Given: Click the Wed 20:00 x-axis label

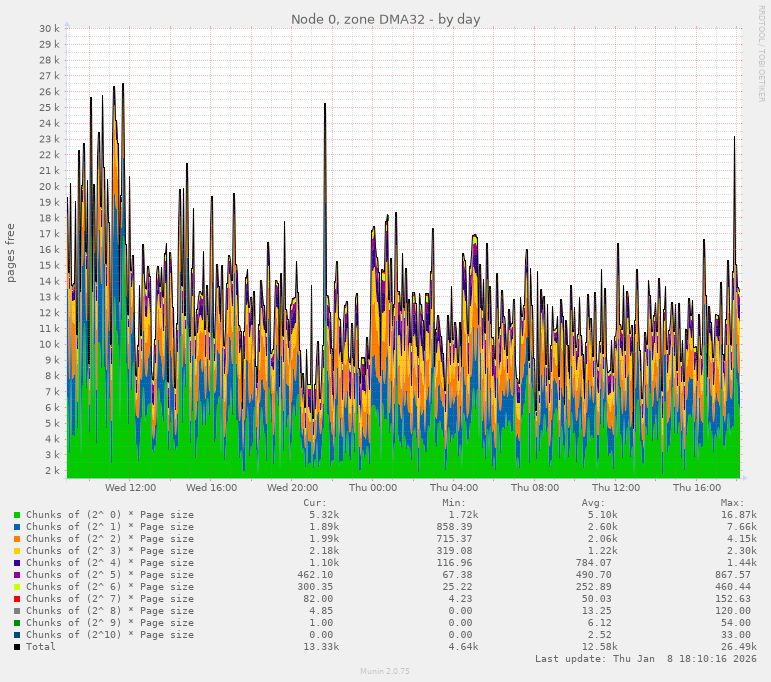Looking at the screenshot, I should point(293,488).
